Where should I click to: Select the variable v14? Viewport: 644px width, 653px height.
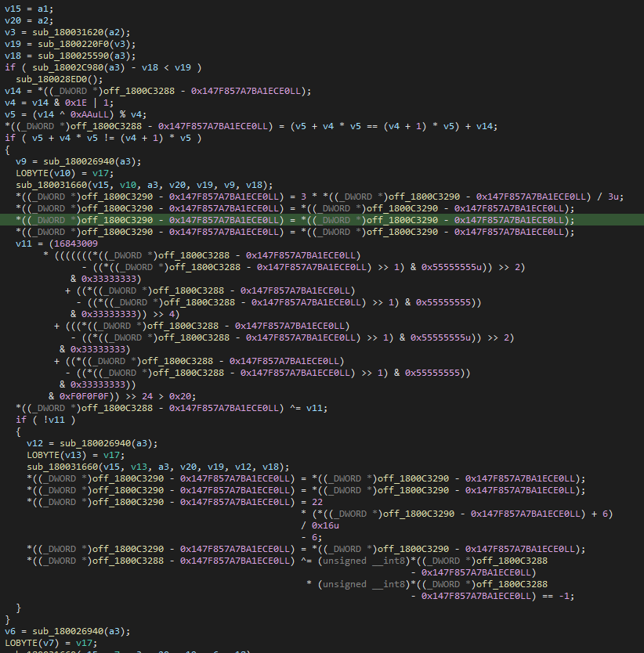(x=13, y=91)
